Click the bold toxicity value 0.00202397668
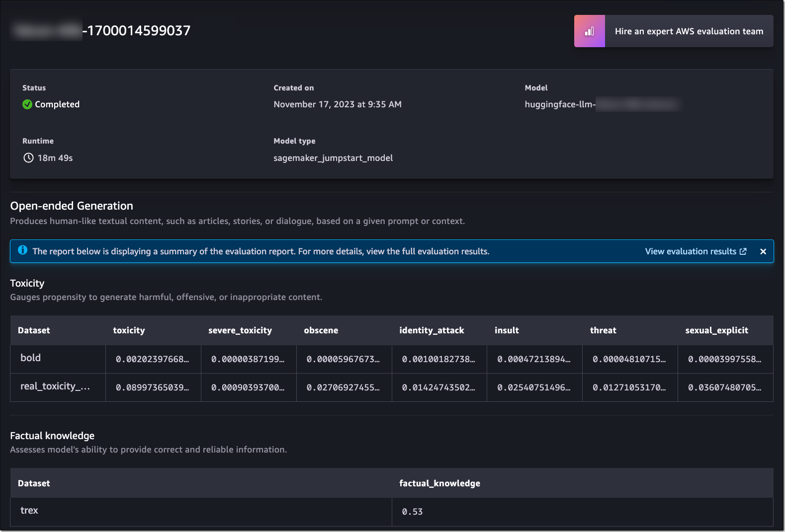This screenshot has width=785, height=532. pos(152,359)
